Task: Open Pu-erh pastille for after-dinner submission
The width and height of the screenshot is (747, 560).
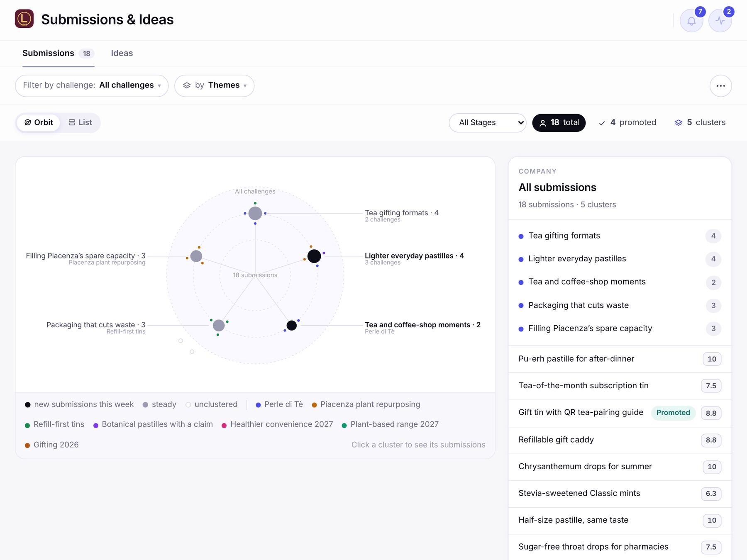Action: click(x=620, y=359)
